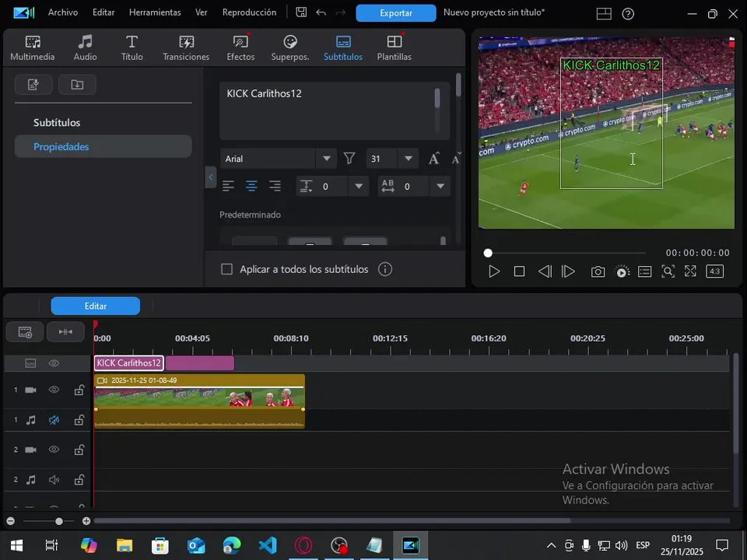Enter fullscreen preview
This screenshot has width=747, height=560.
pyautogui.click(x=690, y=271)
